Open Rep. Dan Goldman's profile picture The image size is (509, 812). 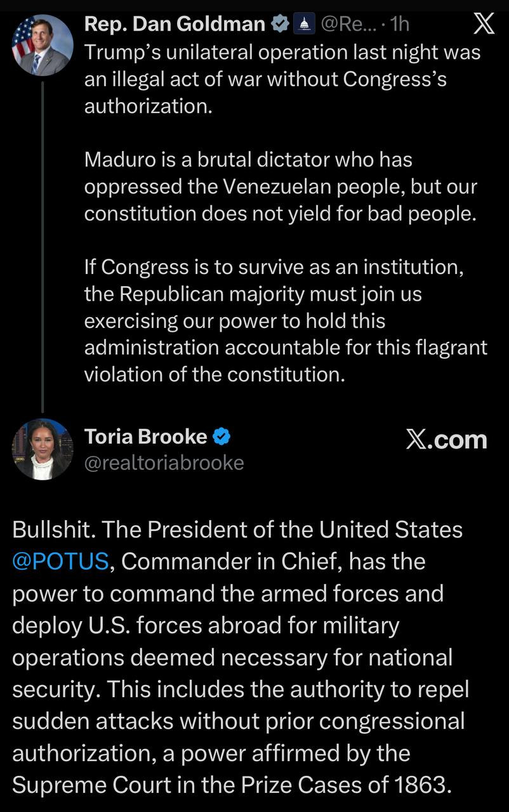(42, 44)
